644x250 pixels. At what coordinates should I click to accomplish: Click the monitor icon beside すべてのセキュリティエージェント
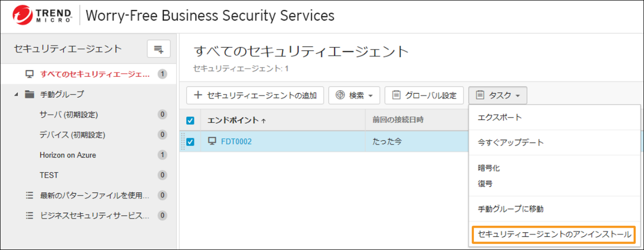coord(29,74)
